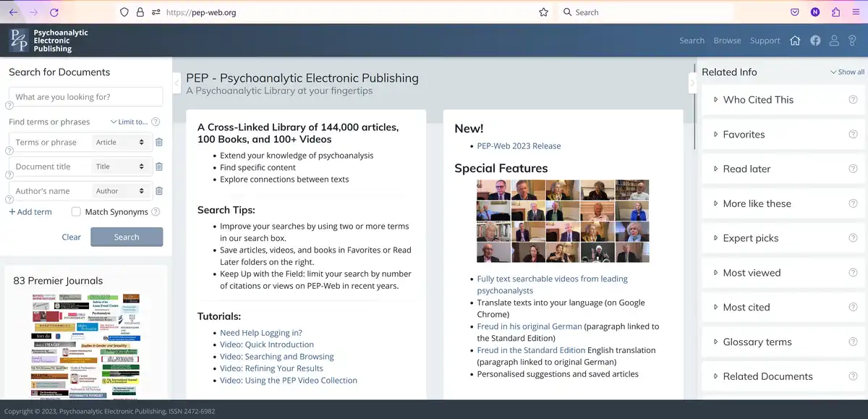Viewport: 868px width, 419px height.
Task: Open the Facebook icon in the header
Action: [x=815, y=41]
